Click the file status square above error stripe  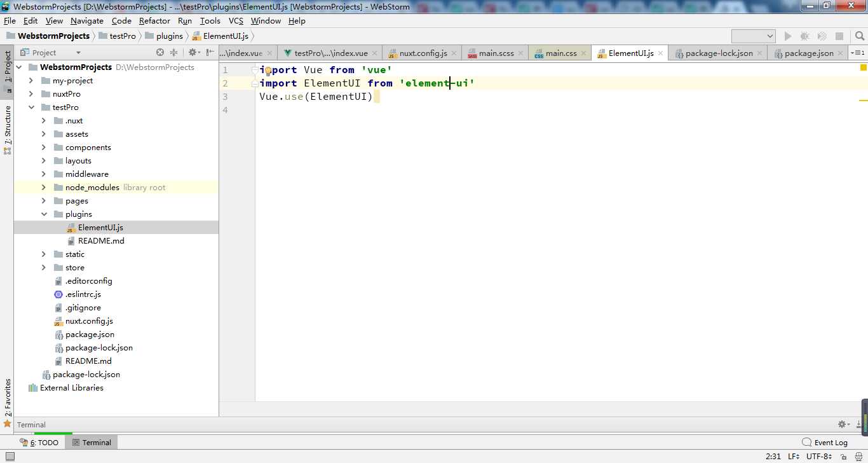pos(864,67)
